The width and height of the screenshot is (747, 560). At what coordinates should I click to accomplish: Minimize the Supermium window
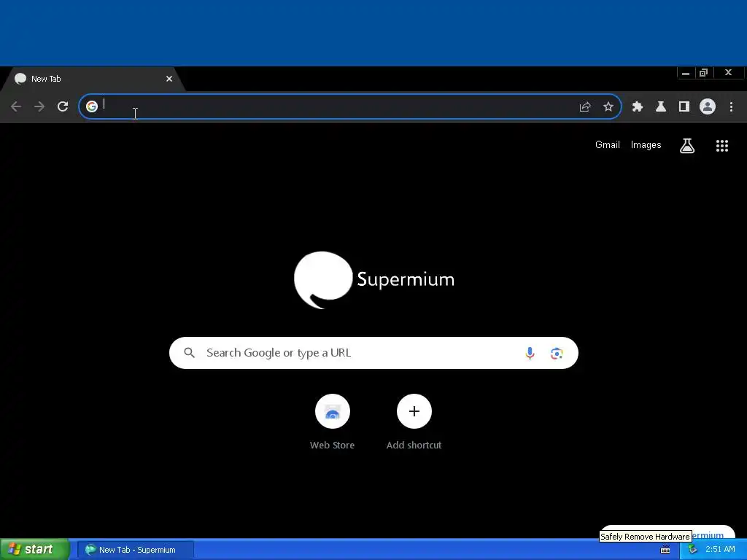click(x=686, y=73)
